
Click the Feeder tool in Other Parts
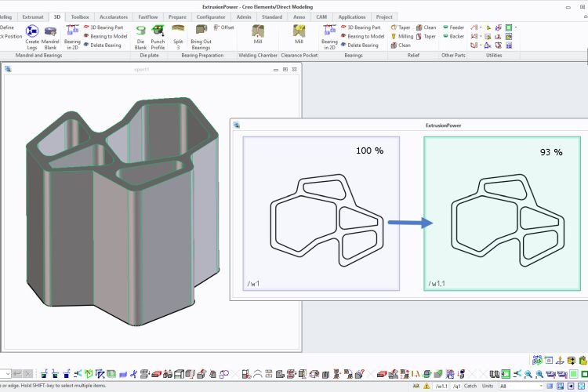(x=453, y=27)
